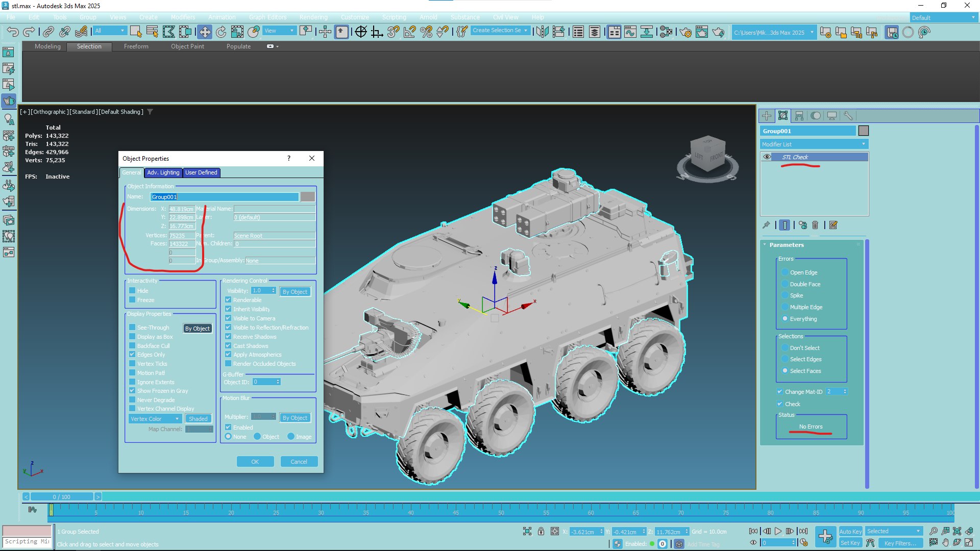Uncheck the Cast Shadows checkbox
Viewport: 980px width, 551px height.
(x=228, y=346)
